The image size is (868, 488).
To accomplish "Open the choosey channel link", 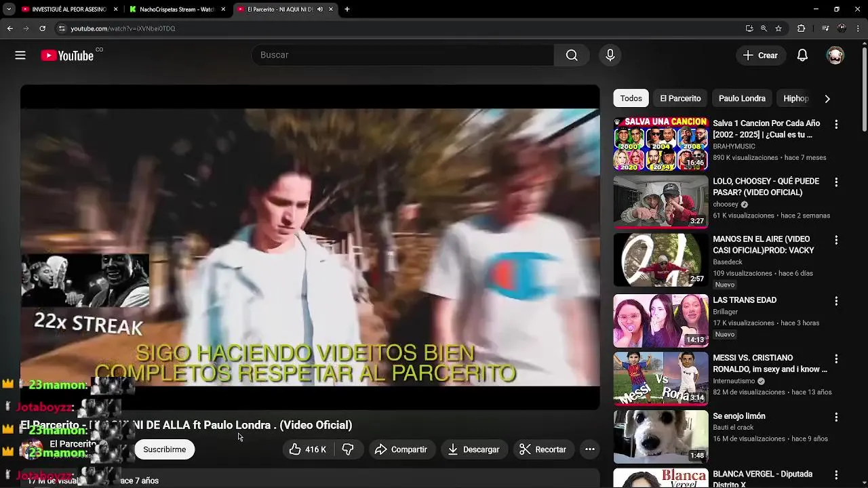I will click(725, 205).
